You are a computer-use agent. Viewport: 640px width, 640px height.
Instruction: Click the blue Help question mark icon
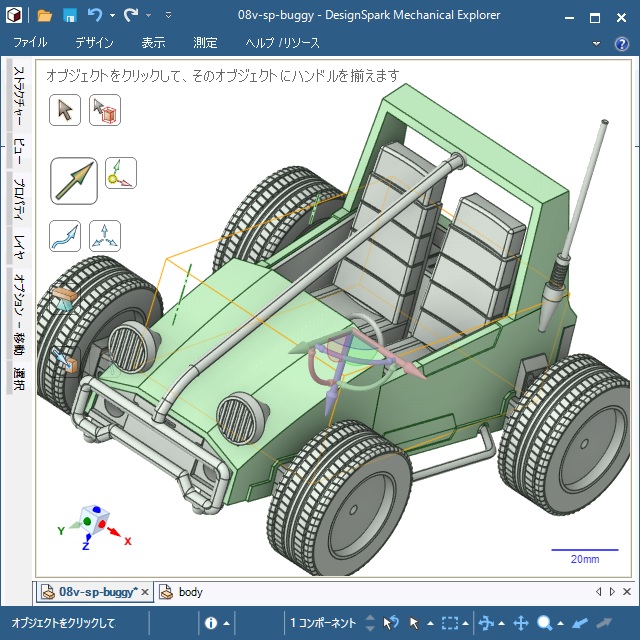coord(623,43)
